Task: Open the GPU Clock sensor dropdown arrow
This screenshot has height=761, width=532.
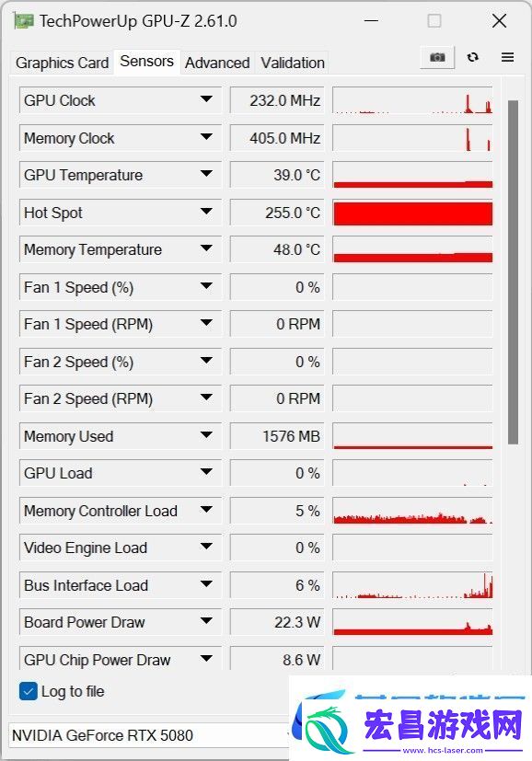Action: 206,100
